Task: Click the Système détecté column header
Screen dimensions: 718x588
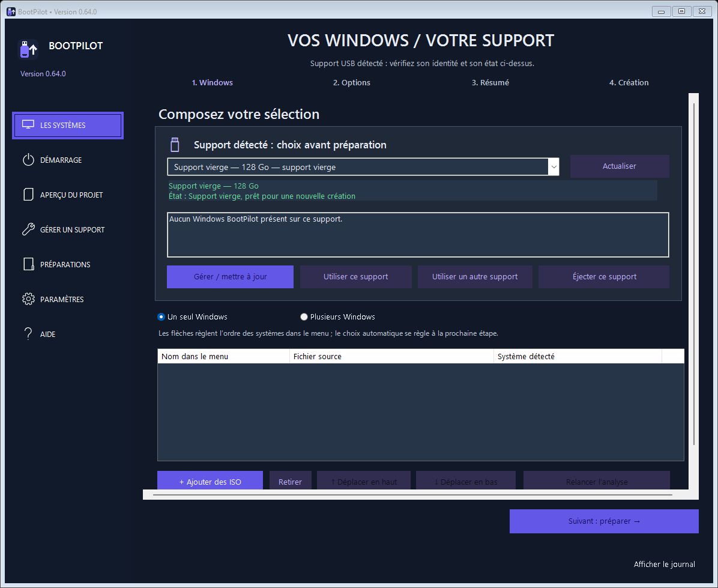Action: click(578, 356)
